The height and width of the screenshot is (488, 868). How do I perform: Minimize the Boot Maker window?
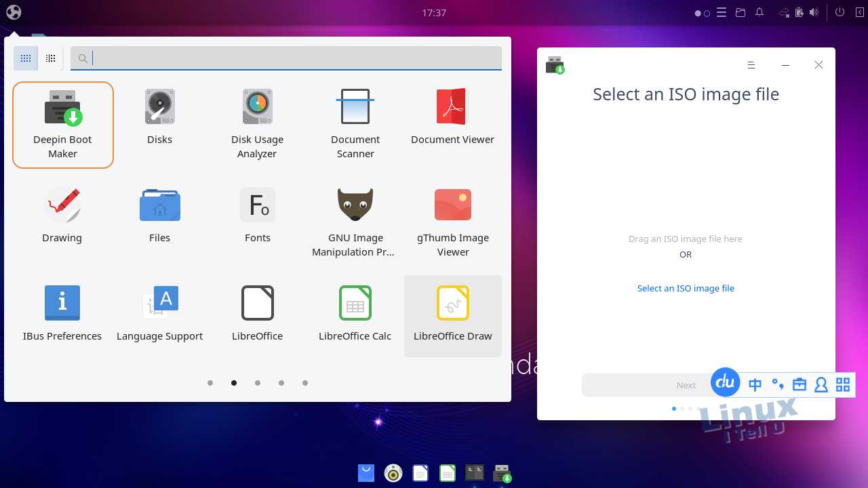click(x=785, y=65)
